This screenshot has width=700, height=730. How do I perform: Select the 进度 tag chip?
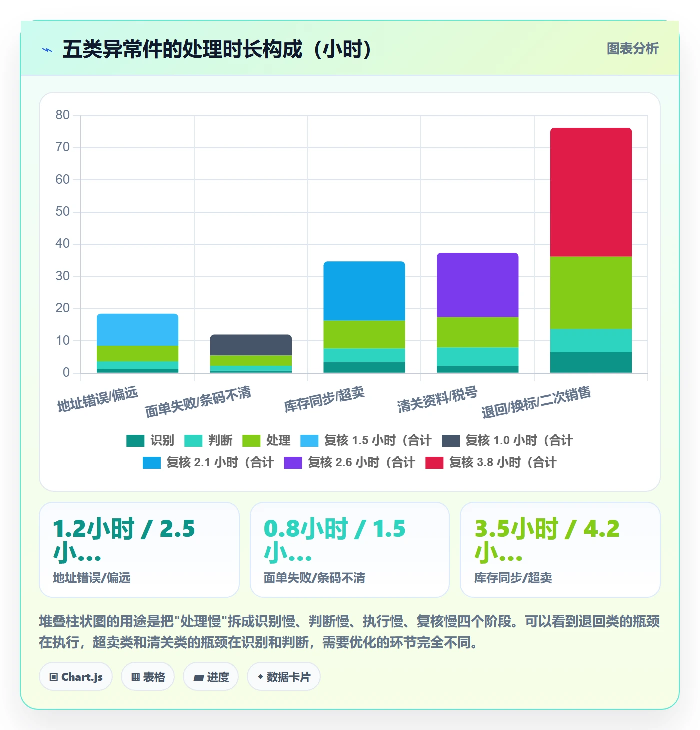tap(211, 677)
